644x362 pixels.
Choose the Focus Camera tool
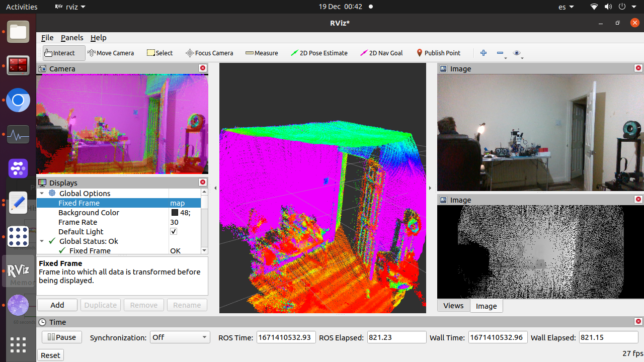click(209, 53)
